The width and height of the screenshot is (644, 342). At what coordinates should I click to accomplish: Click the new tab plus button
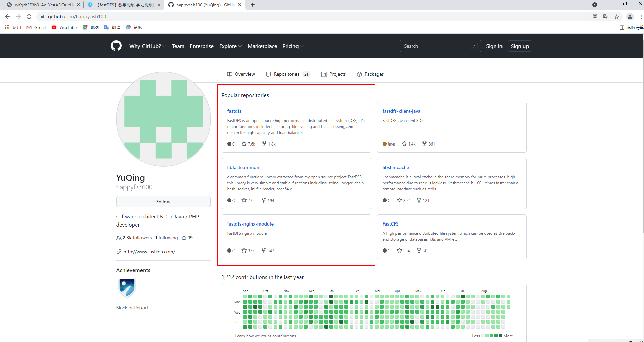coord(253,5)
